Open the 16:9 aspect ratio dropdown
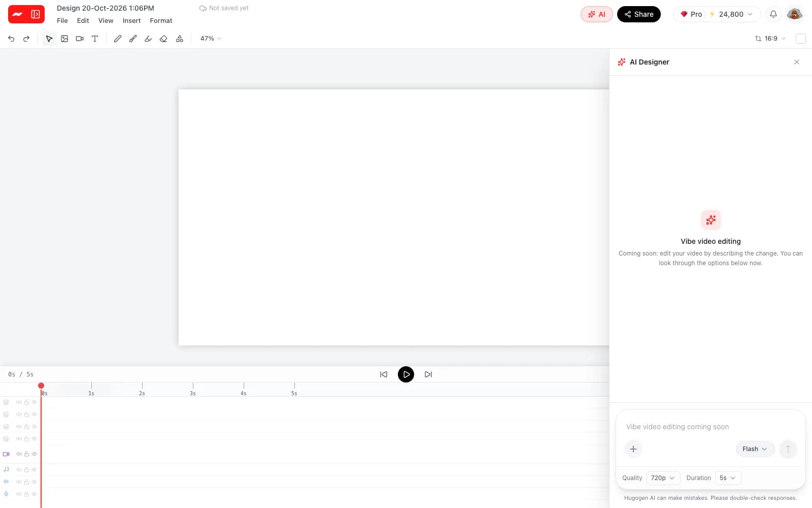Image resolution: width=812 pixels, height=508 pixels. click(770, 39)
